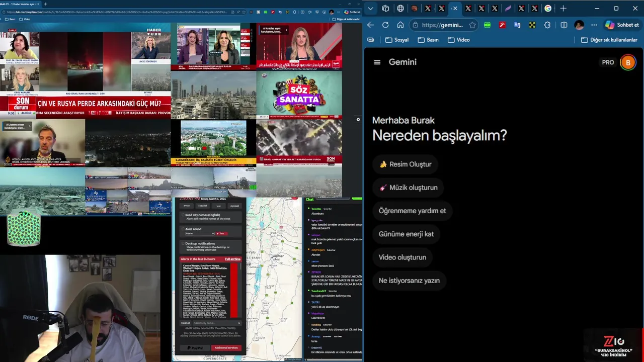Viewport: 644px width, 362px height.
Task: Switch to the globe icon tab
Action: (400, 8)
